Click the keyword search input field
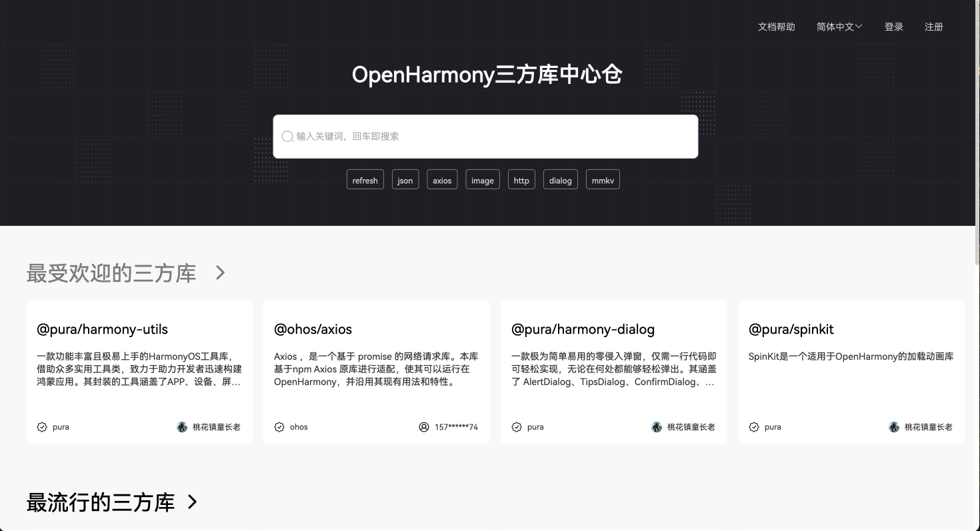The height and width of the screenshot is (531, 980). pos(485,136)
